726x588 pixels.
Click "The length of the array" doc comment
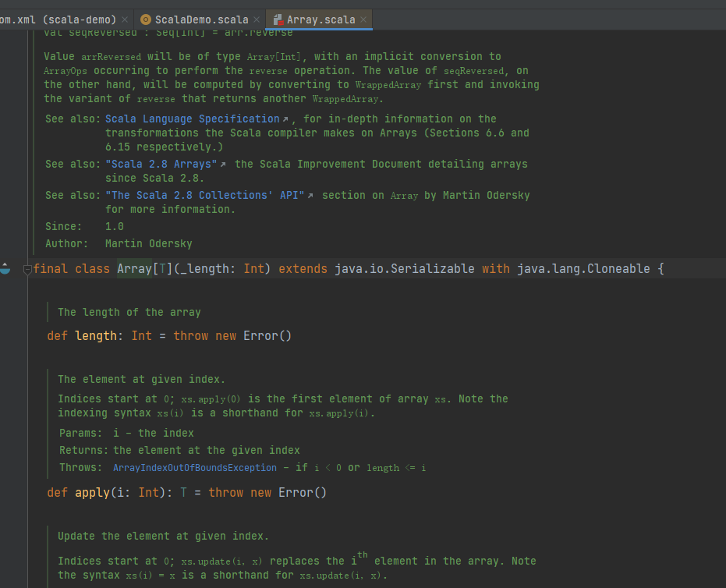[129, 313]
